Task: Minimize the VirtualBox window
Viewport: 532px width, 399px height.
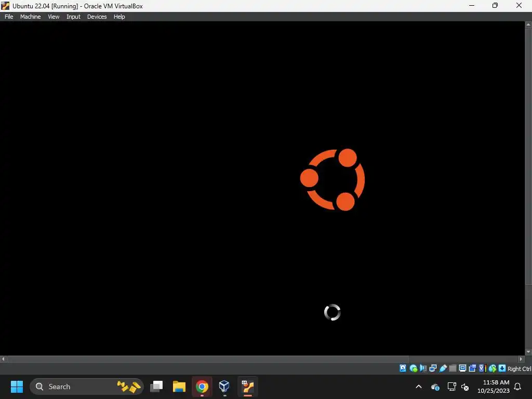Action: (x=472, y=5)
